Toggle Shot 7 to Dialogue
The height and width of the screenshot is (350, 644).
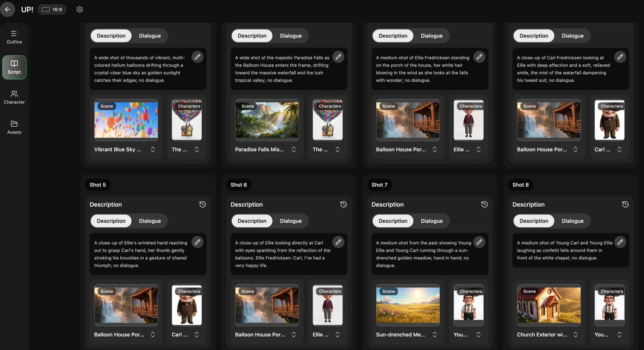coord(431,221)
